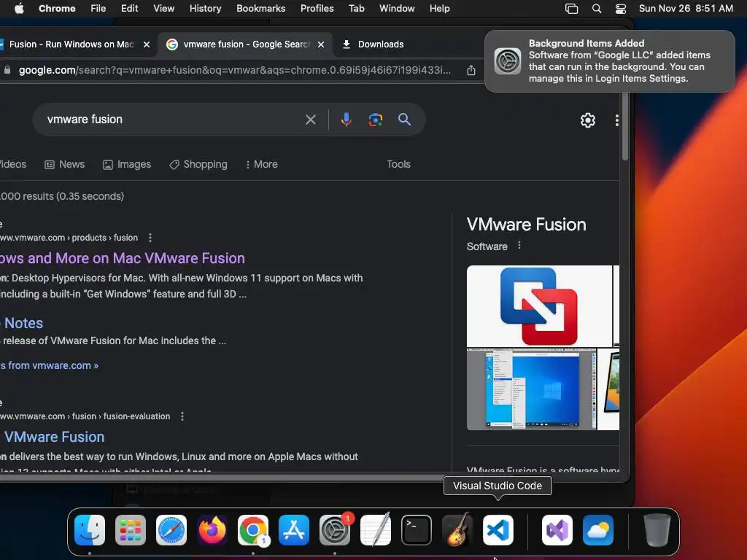747x560 pixels.
Task: Launch Visual Studio Code from the Dock
Action: [498, 530]
